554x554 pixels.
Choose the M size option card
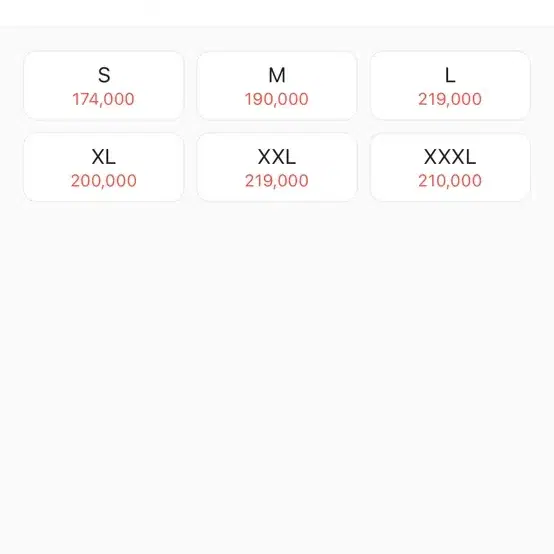277,86
